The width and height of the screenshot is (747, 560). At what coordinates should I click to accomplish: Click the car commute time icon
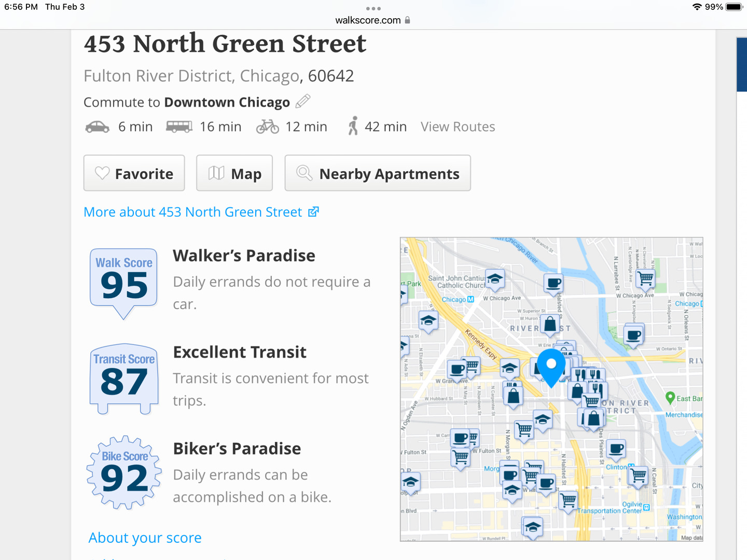coord(97,127)
